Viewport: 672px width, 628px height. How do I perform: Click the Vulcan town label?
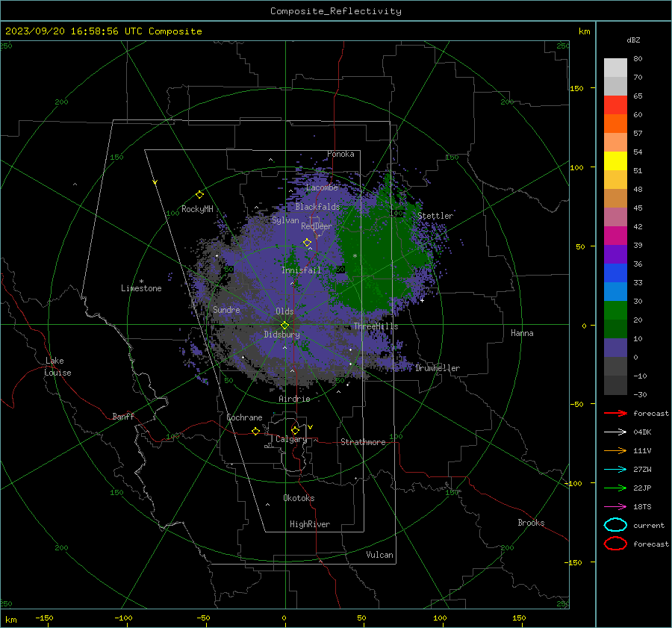coord(379,555)
